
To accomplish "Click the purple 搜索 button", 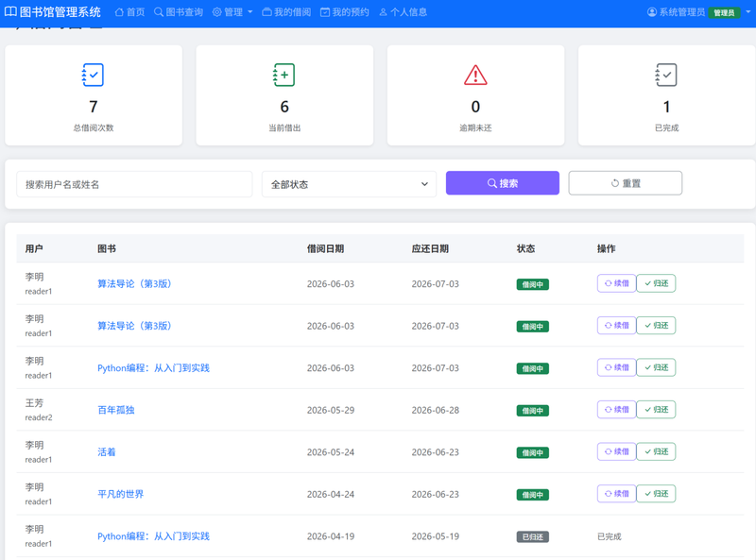I will point(503,183).
